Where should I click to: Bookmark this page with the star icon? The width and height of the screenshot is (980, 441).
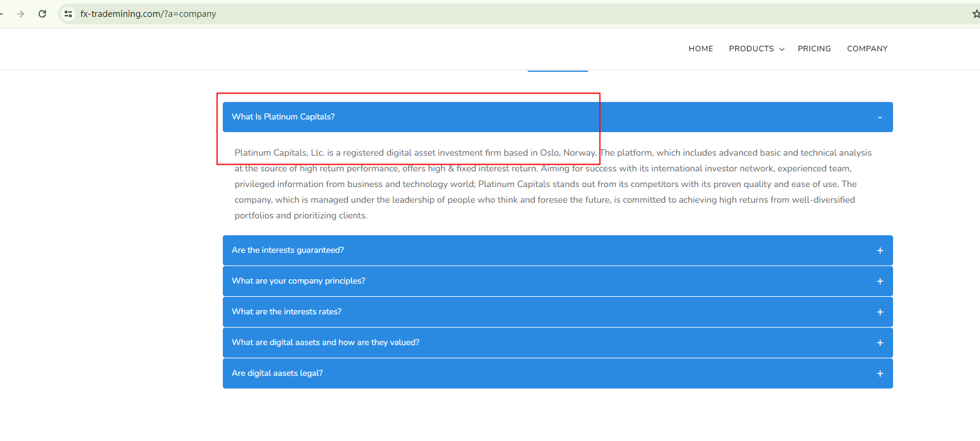[975, 14]
